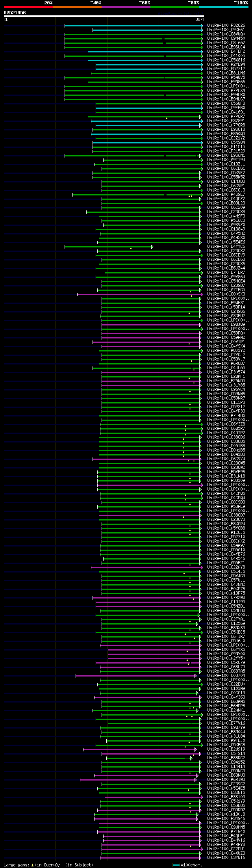Click the white query sequence bar

[104, 16]
